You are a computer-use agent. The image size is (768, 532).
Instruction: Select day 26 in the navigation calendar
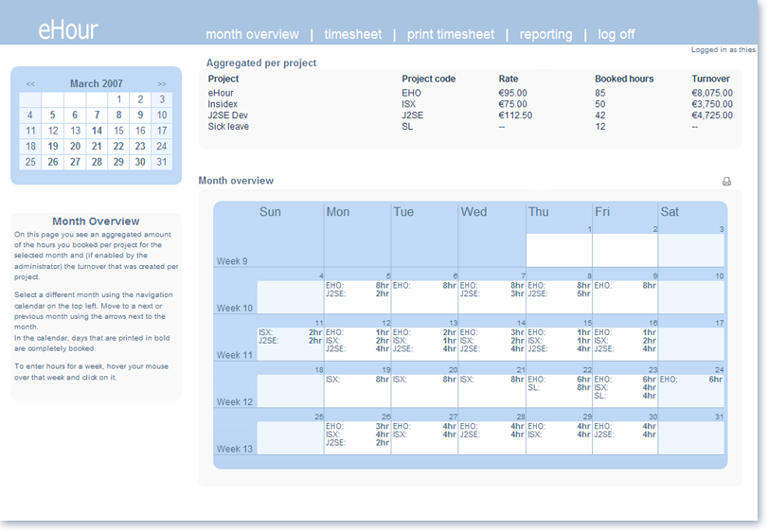pyautogui.click(x=53, y=162)
